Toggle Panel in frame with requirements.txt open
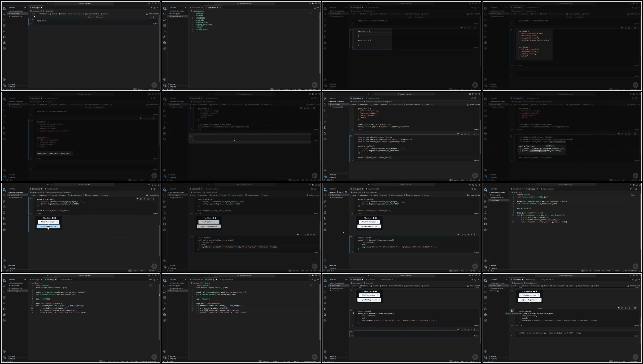643x364 pixels. [x=316, y=3]
